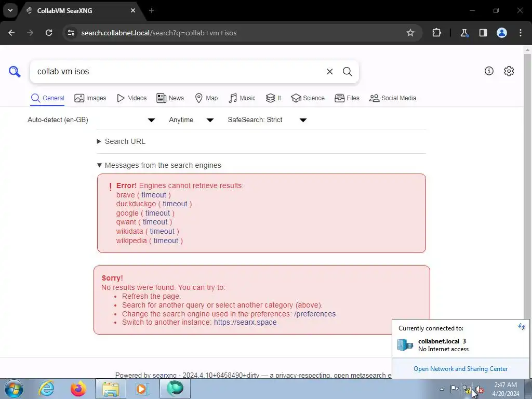Open Action Center flag icon

[454, 389]
